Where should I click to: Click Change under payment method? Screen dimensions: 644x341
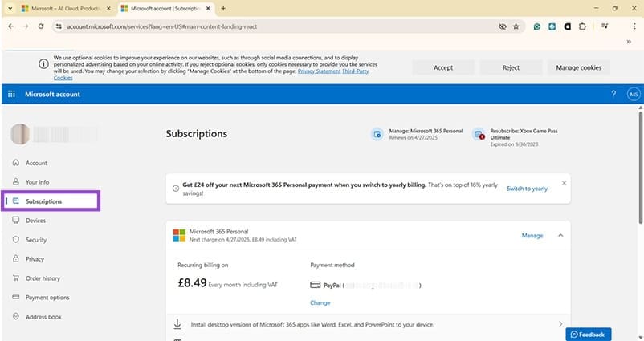[320, 302]
